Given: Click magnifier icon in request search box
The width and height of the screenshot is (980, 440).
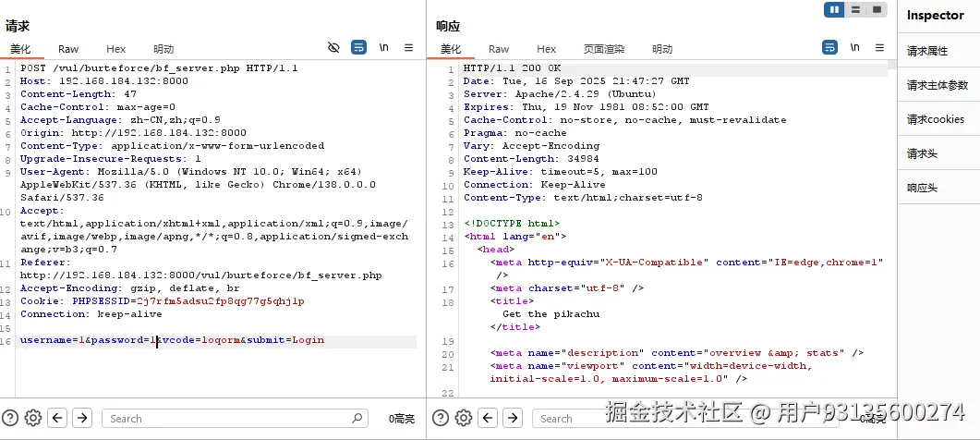Looking at the screenshot, I should (x=357, y=418).
